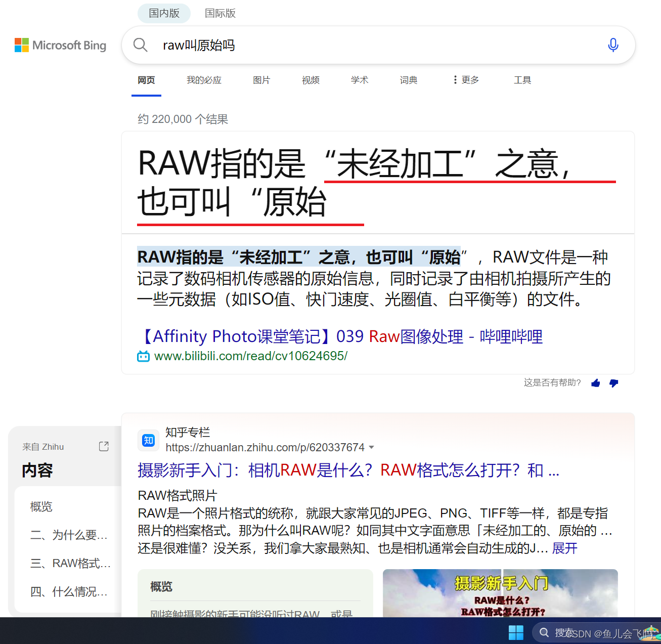Open the 更多 dropdown menu
661x644 pixels.
point(465,79)
